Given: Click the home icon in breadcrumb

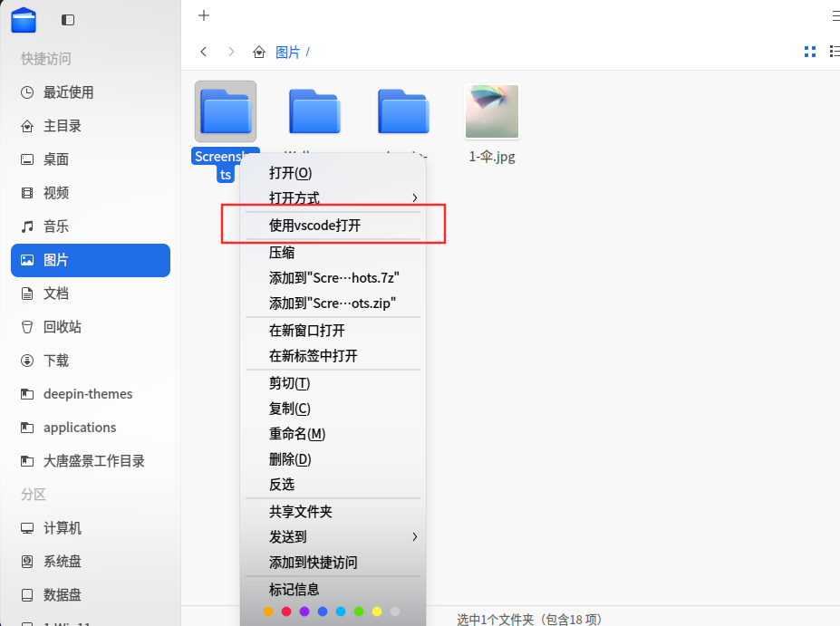Looking at the screenshot, I should [259, 52].
